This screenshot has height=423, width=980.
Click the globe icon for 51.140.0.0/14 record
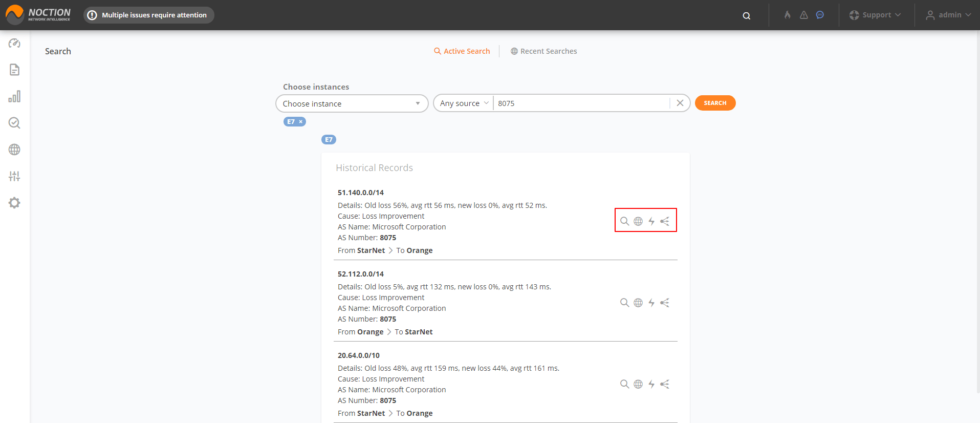pyautogui.click(x=638, y=221)
